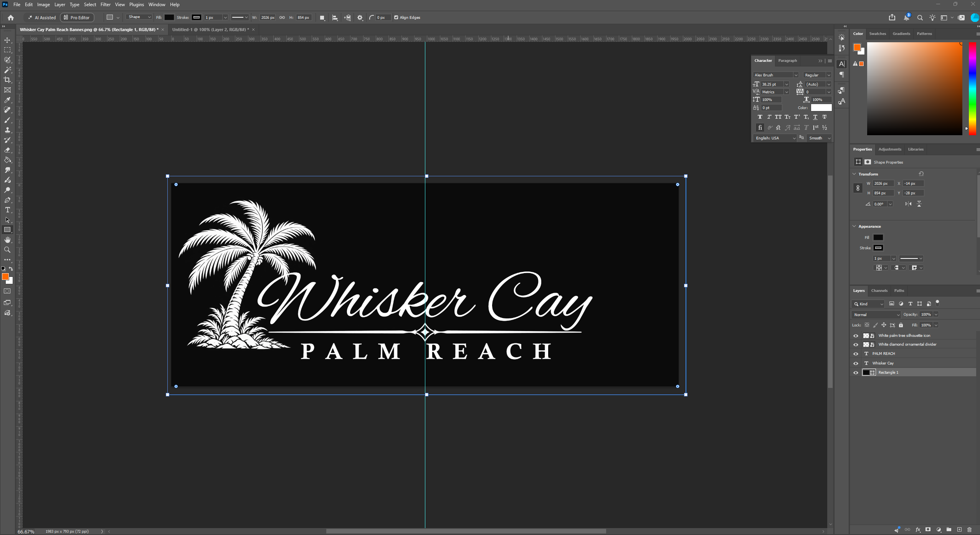Select the Horizontal Type tool
The width and height of the screenshot is (980, 535).
pos(7,210)
